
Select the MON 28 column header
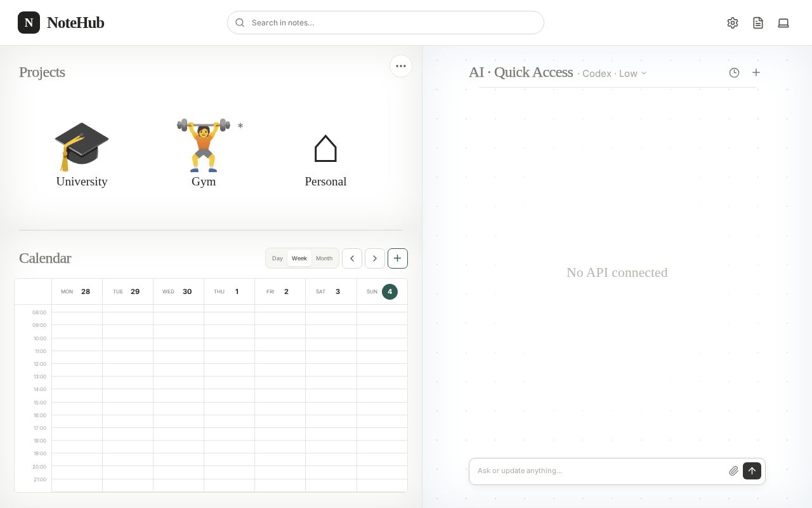click(77, 291)
